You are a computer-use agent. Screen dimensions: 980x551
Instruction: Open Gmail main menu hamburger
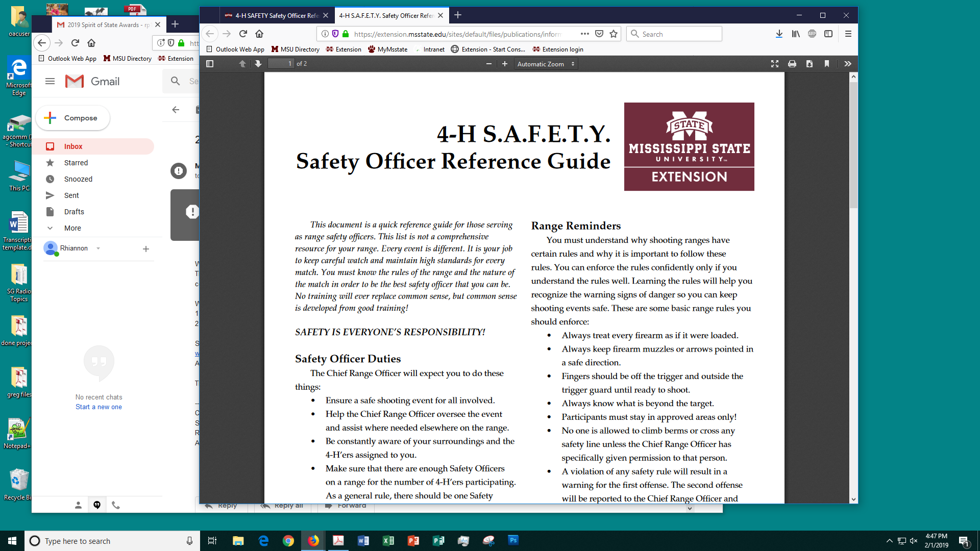50,81
